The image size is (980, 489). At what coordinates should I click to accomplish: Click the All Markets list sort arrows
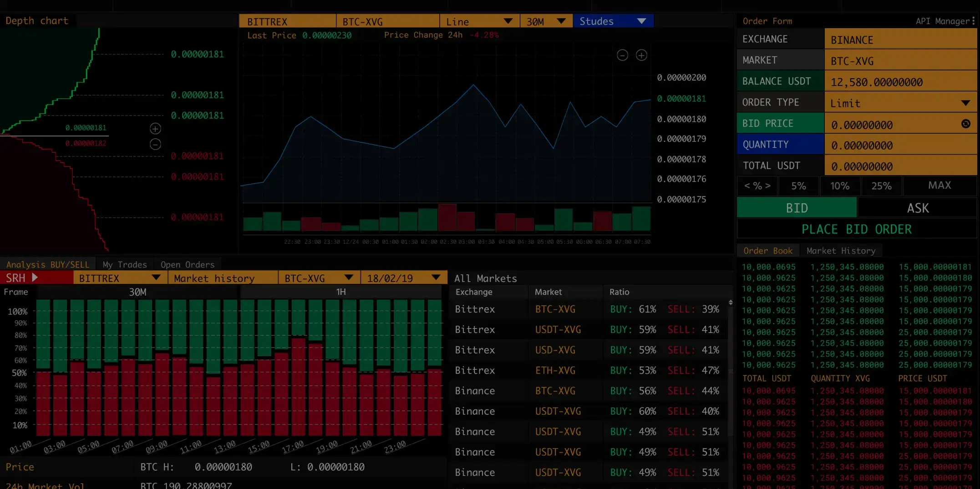pos(731,302)
